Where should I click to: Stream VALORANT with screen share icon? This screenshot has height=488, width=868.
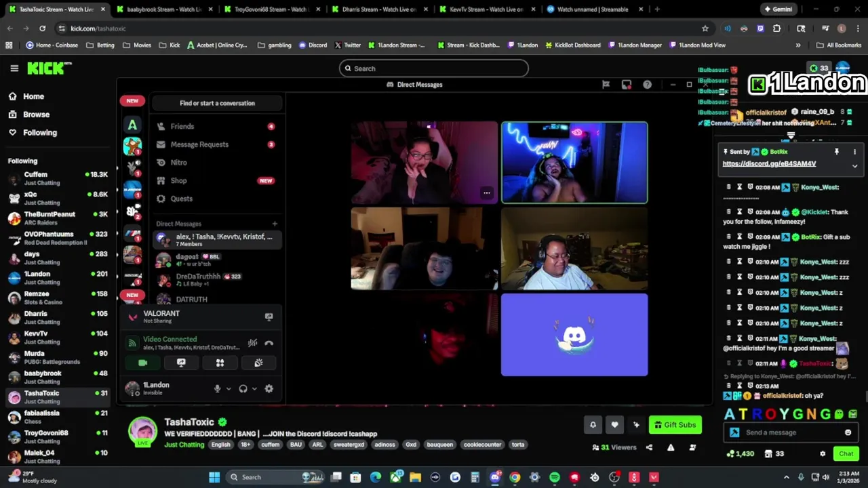click(x=269, y=317)
